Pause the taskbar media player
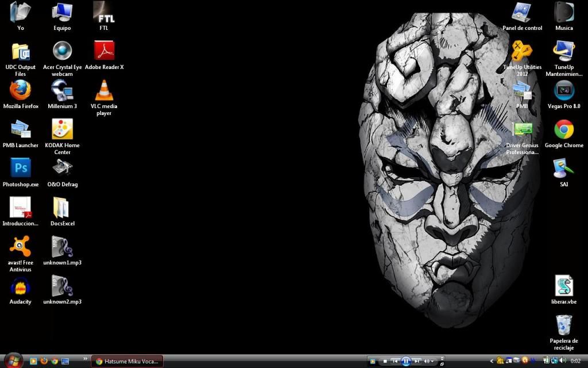Image resolution: width=588 pixels, height=368 pixels. click(x=405, y=361)
